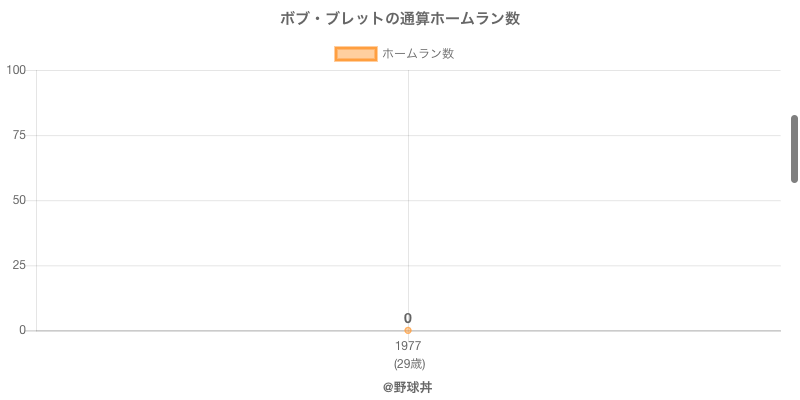Viewport: 800px width, 400px height.
Task: Toggle the ホームラン数 legend label
Action: click(x=418, y=54)
